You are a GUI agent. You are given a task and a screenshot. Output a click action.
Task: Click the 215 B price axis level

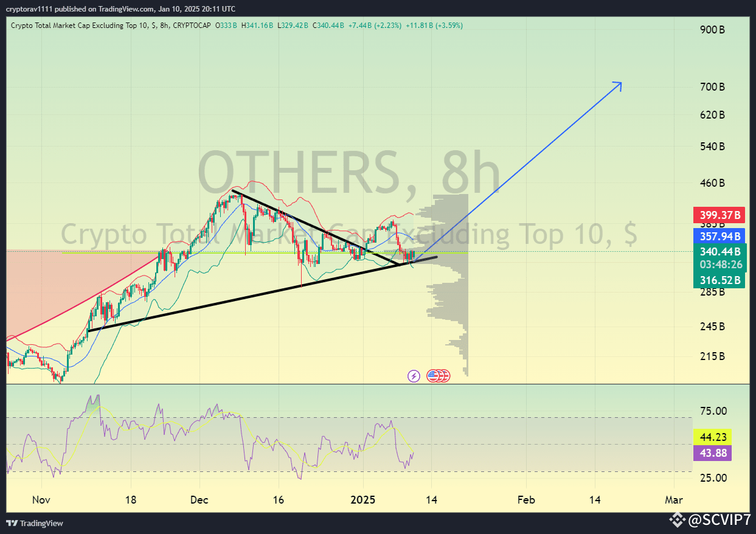coord(712,356)
